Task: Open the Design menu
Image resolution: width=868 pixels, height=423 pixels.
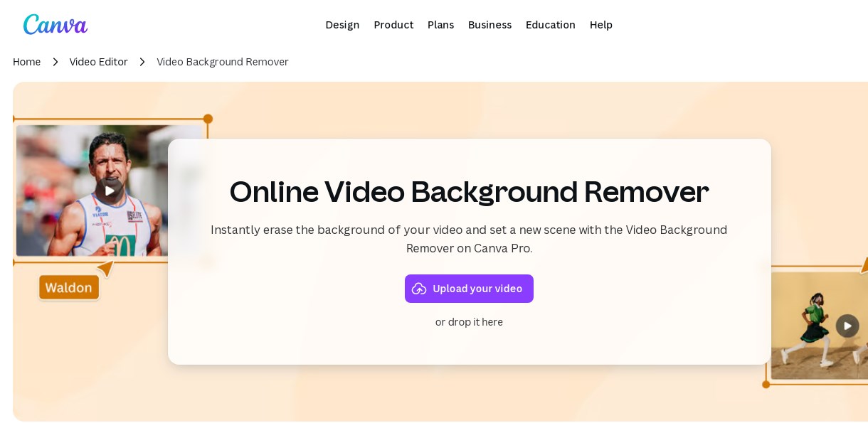Action: click(x=342, y=25)
